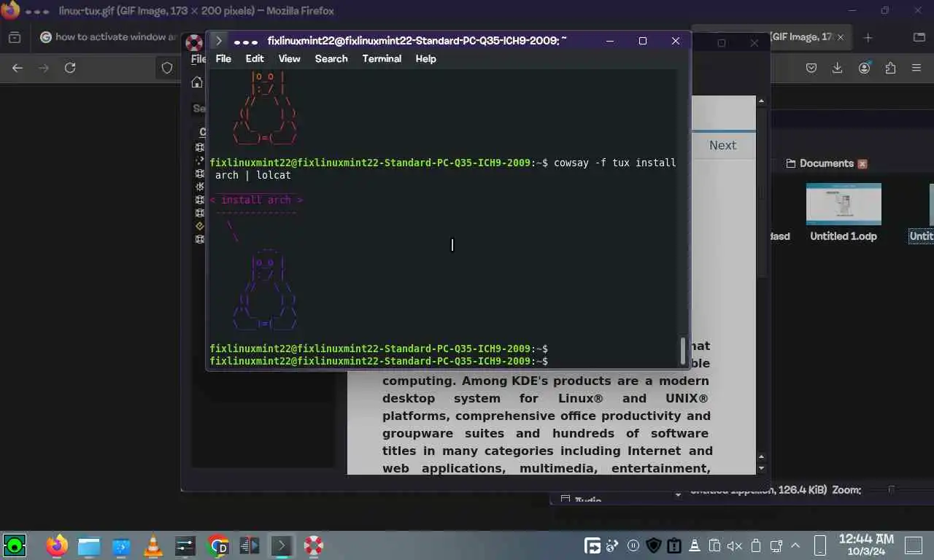This screenshot has width=934, height=560.
Task: Reload the Firefox page
Action: pos(70,68)
